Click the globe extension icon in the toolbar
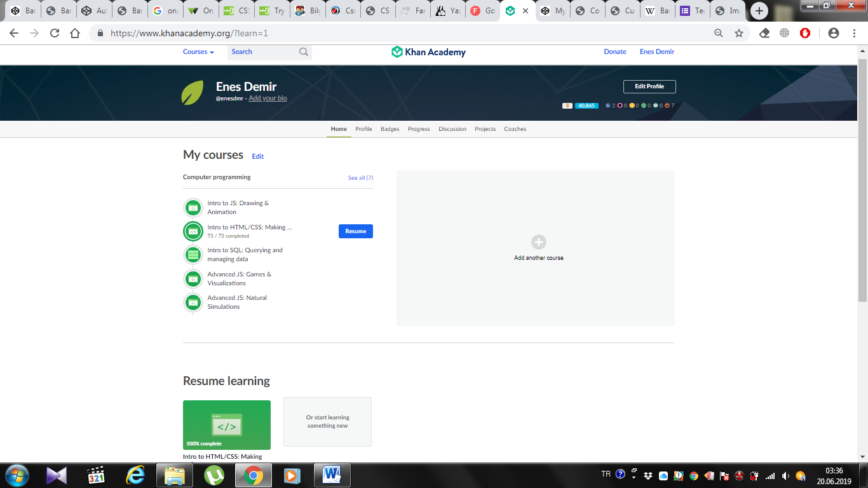Image resolution: width=868 pixels, height=488 pixels. click(785, 33)
